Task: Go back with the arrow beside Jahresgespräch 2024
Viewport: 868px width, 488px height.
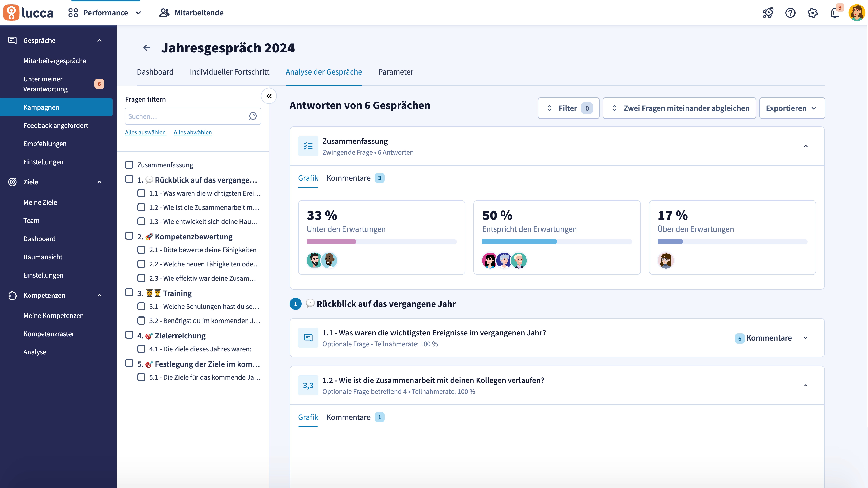Action: pyautogui.click(x=147, y=48)
